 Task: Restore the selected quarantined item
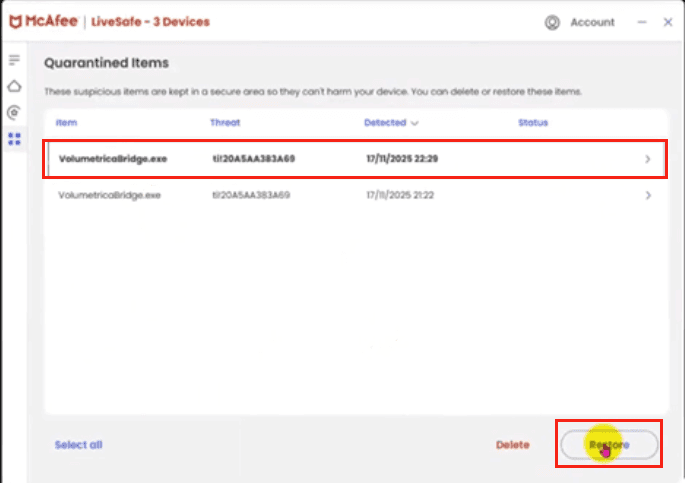point(609,445)
